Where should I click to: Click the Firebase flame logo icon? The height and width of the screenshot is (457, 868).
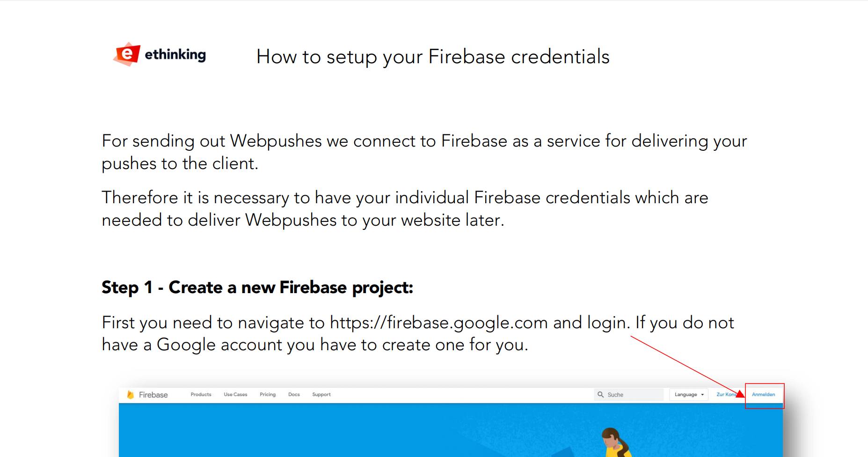[131, 395]
